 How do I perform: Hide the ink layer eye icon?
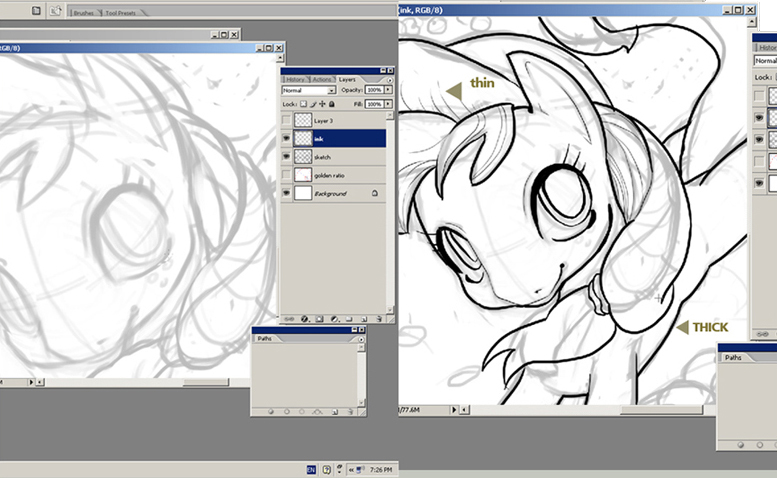tap(286, 139)
